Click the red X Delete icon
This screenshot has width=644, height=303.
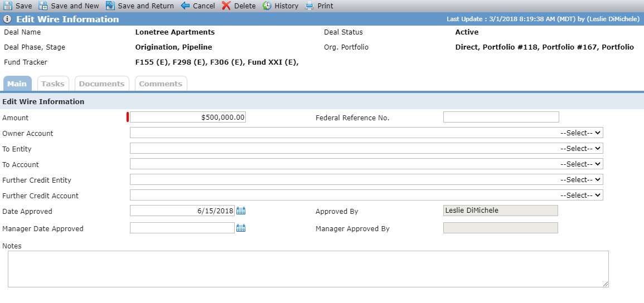tap(226, 6)
